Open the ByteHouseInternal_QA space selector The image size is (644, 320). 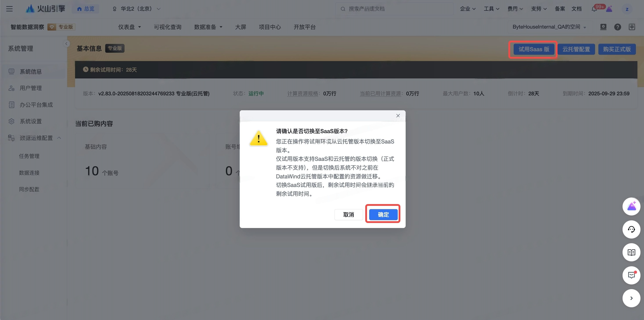(x=549, y=27)
